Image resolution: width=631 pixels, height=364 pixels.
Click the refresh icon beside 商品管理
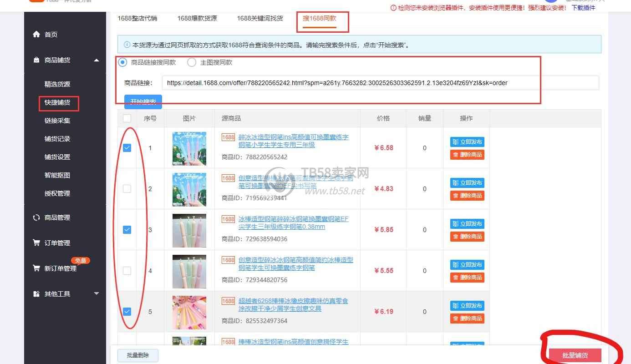click(x=36, y=217)
